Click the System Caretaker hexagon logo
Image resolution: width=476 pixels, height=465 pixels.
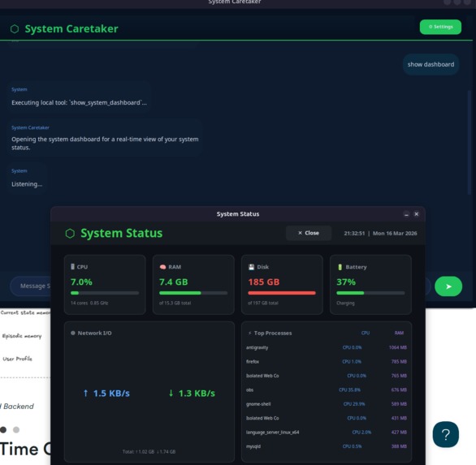(x=15, y=29)
